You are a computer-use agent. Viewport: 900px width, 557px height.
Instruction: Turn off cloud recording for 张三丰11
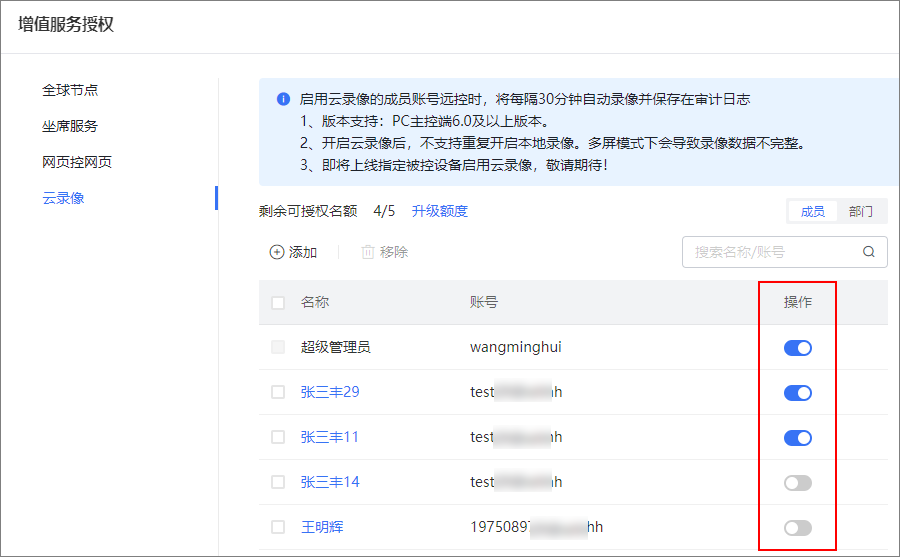pos(797,438)
